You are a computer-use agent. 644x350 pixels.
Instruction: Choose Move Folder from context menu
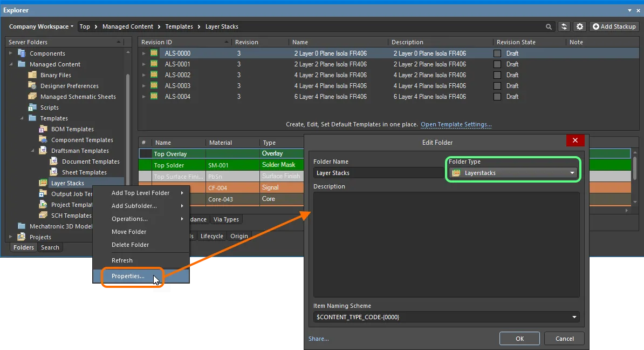click(141, 232)
